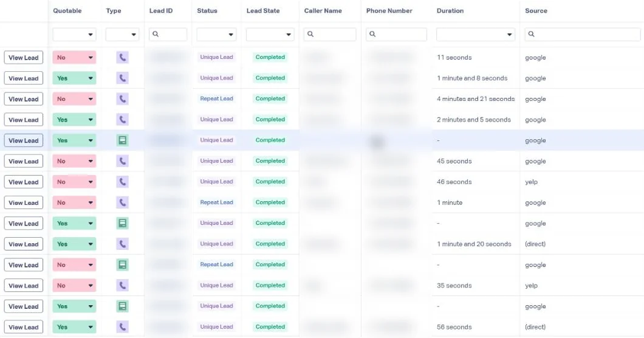644x338 pixels.
Task: Click the Duration column header
Action: 450,11
